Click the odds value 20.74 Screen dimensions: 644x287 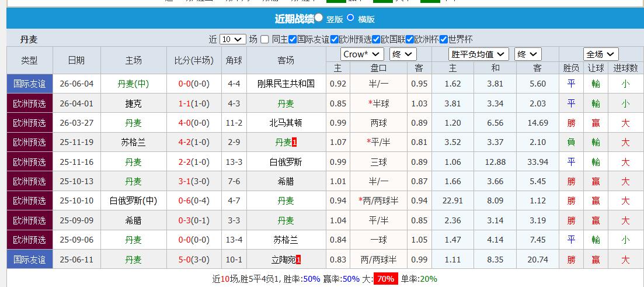tap(538, 260)
